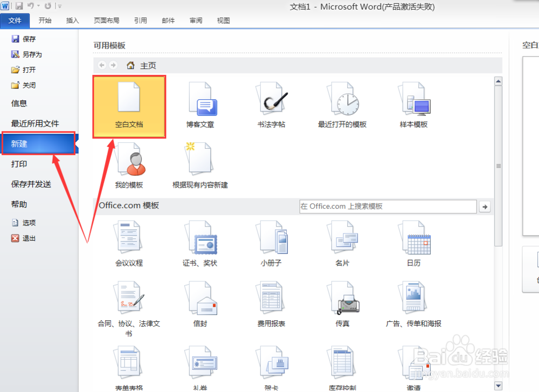Open the Gift certificate (礼券) category
The image size is (539, 392).
pyautogui.click(x=200, y=369)
